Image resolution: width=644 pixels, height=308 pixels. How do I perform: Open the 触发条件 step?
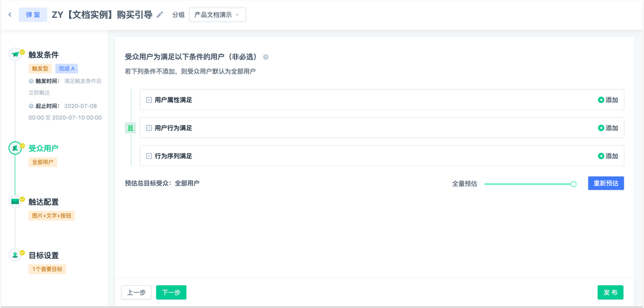coord(44,55)
